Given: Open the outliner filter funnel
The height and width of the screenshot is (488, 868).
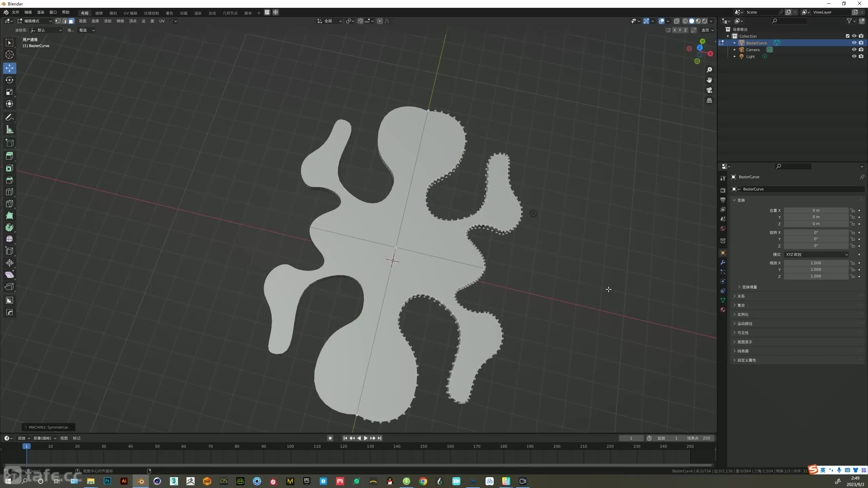Looking at the screenshot, I should click(x=849, y=21).
